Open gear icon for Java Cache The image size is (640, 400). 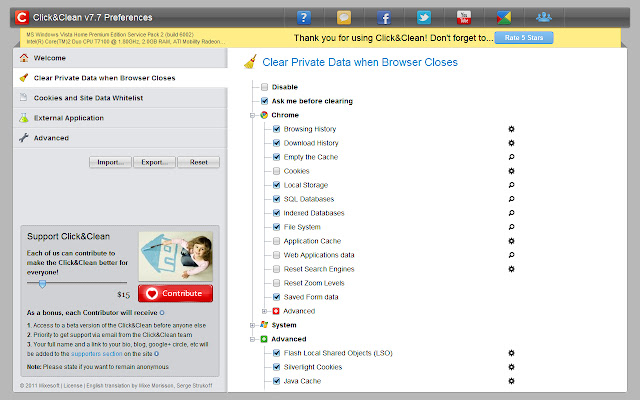pyautogui.click(x=511, y=381)
